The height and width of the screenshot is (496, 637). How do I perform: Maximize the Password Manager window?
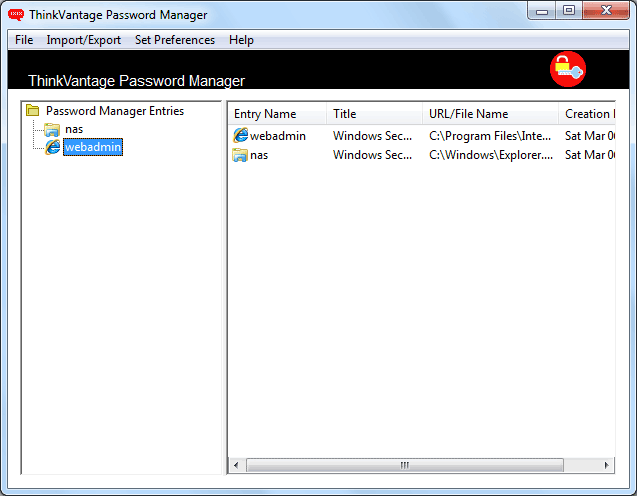click(x=569, y=11)
